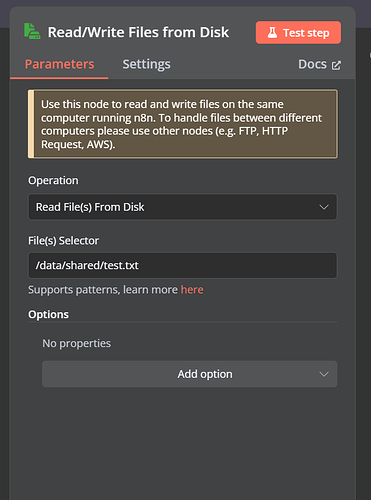Click the chevron arrow in Operation dropdown
The image size is (371, 500).
point(324,207)
